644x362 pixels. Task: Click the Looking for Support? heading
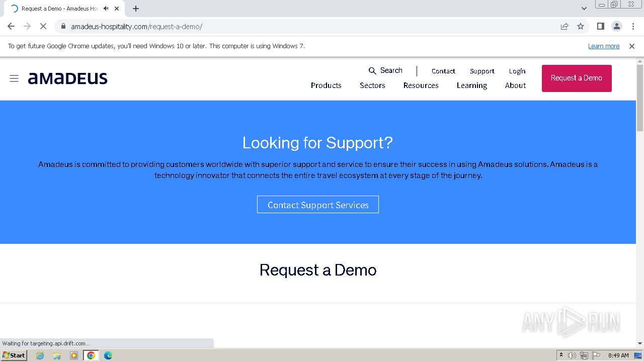(317, 143)
